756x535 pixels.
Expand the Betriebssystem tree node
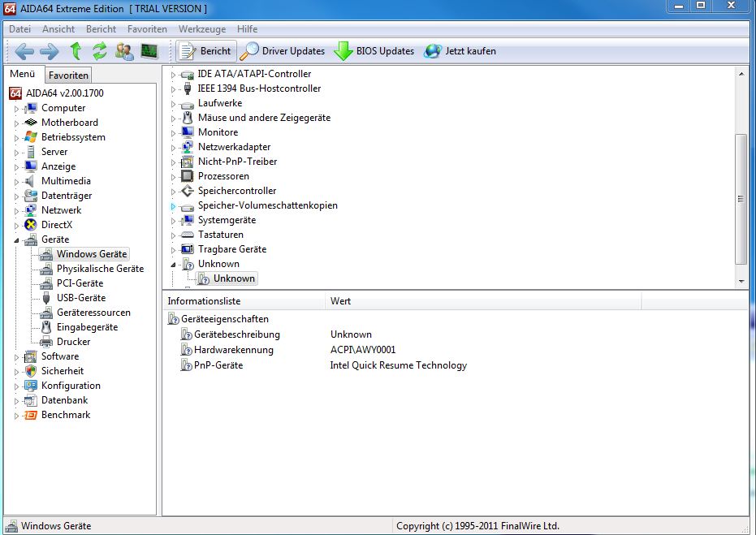click(x=16, y=138)
